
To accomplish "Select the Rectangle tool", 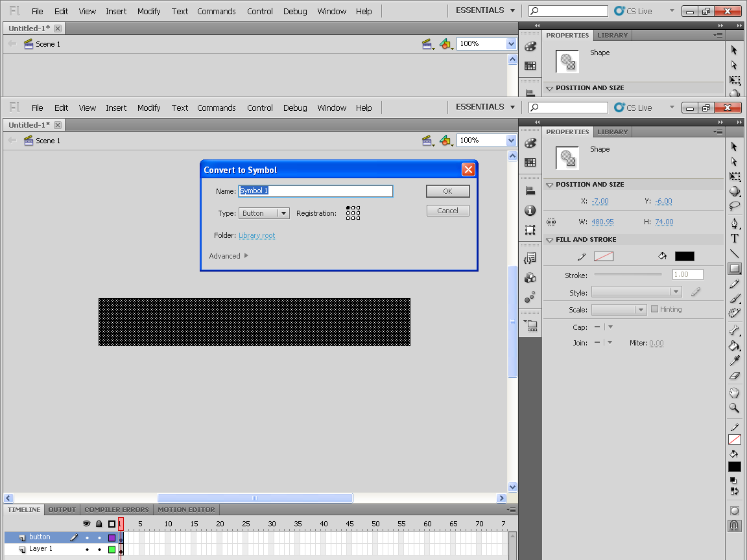I will click(x=735, y=268).
